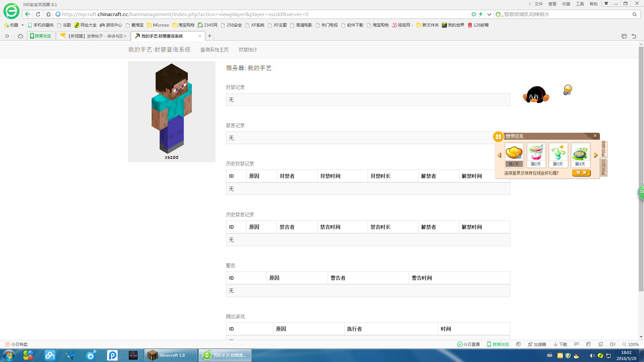
Task: Click the 领奖 claim reward button
Action: (x=582, y=173)
